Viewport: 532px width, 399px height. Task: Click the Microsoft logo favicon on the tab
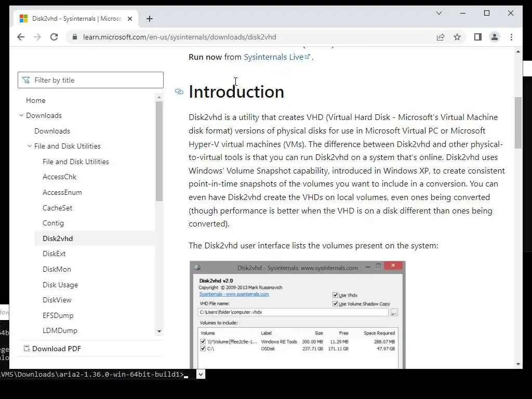[23, 19]
